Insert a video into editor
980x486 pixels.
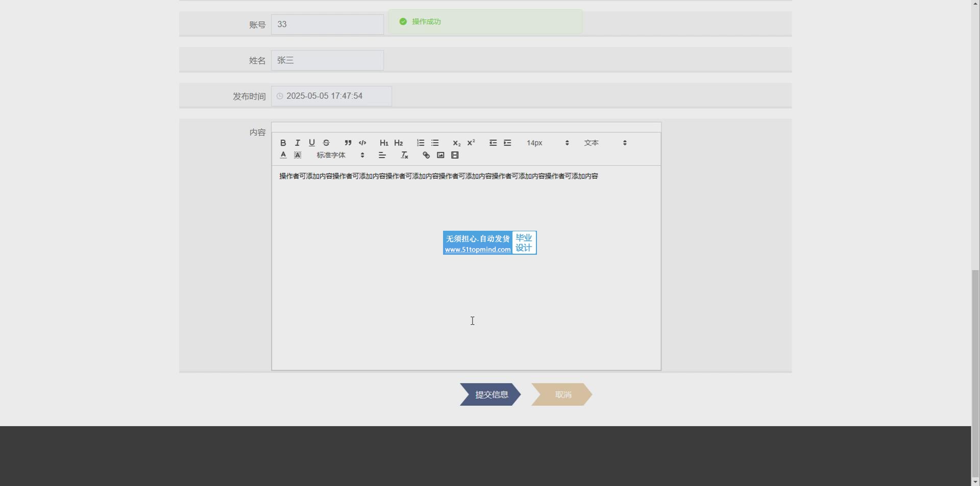[455, 155]
